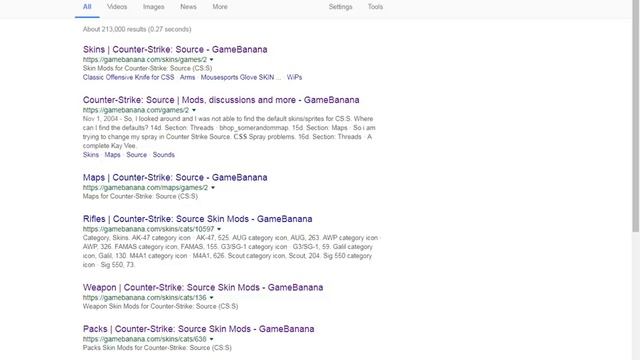Expand options arrow next to gamebanana.com/maps/games/2

tap(213, 188)
